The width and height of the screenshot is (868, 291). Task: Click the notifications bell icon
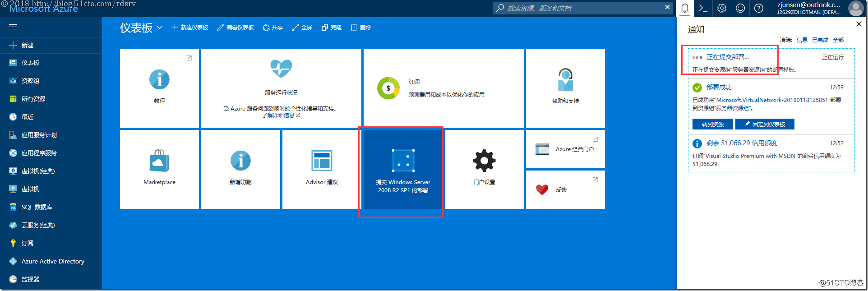click(685, 8)
